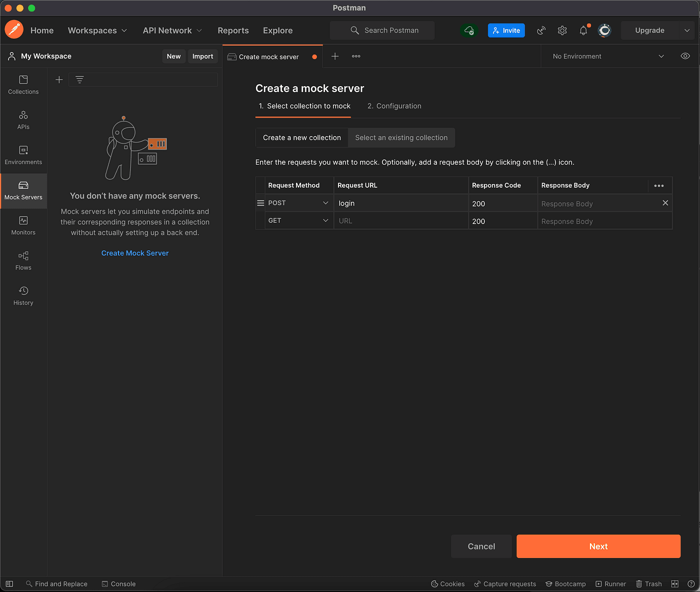This screenshot has width=700, height=592.
Task: View notifications bell icon
Action: [x=583, y=31]
